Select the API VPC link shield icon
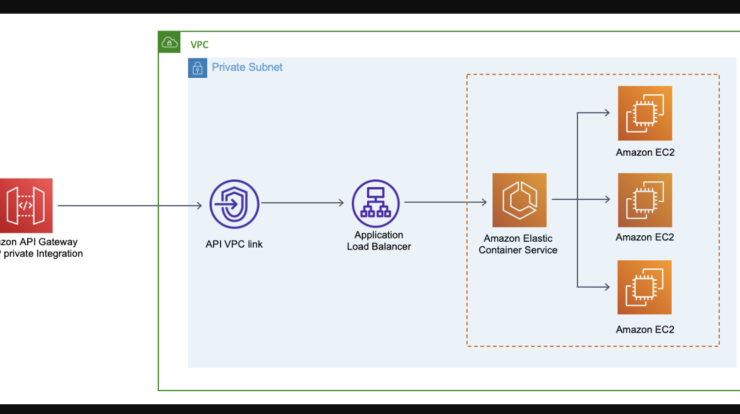Image resolution: width=740 pixels, height=414 pixels. pyautogui.click(x=234, y=204)
